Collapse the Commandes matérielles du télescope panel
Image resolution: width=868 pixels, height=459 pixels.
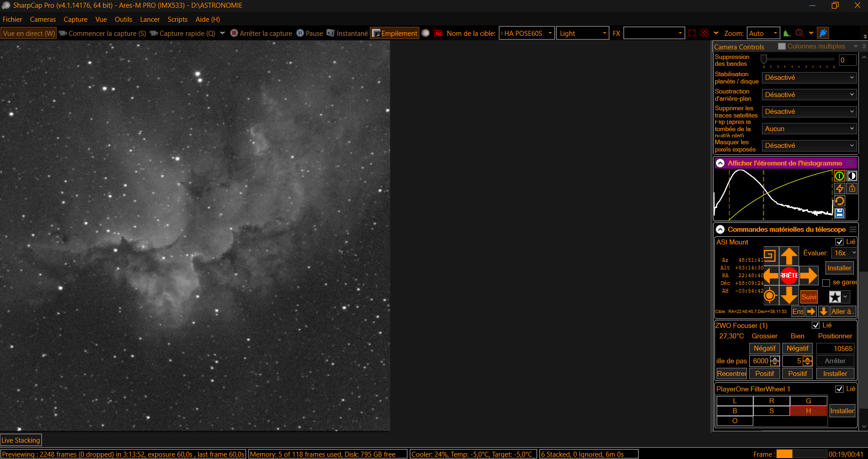point(720,229)
